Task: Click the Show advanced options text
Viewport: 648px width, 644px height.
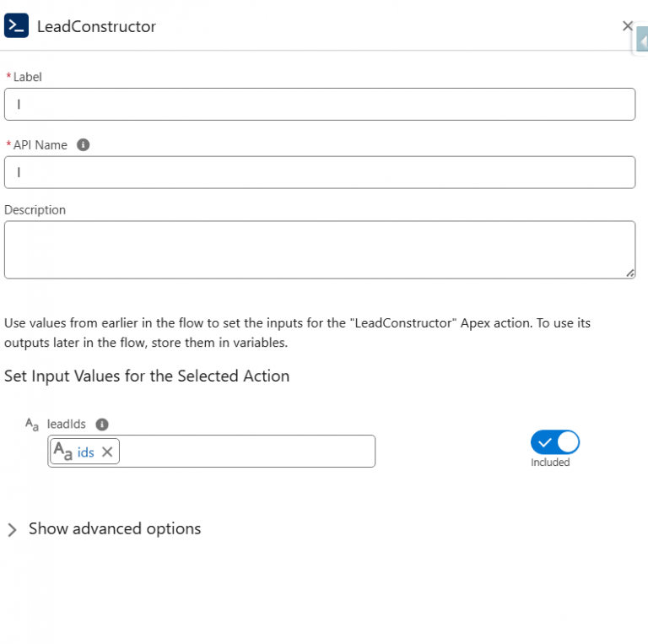Action: (x=115, y=529)
